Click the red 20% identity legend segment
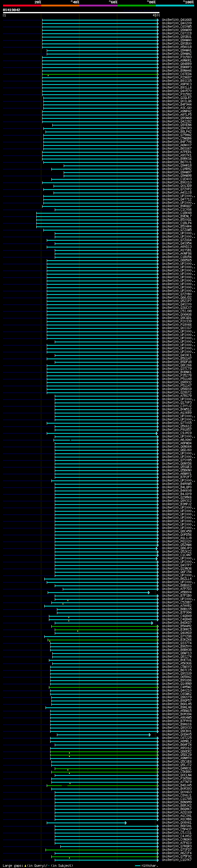The width and height of the screenshot is (197, 868). (x=22, y=6)
